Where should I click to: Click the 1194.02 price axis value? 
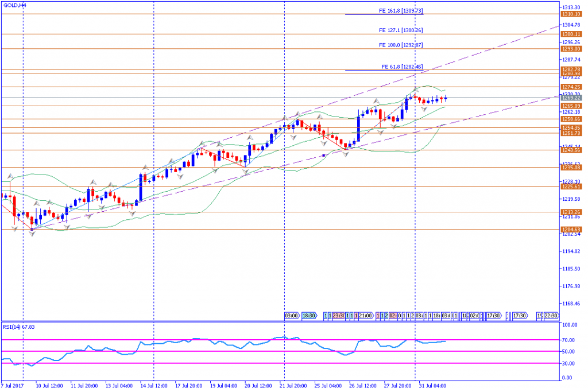[571, 251]
